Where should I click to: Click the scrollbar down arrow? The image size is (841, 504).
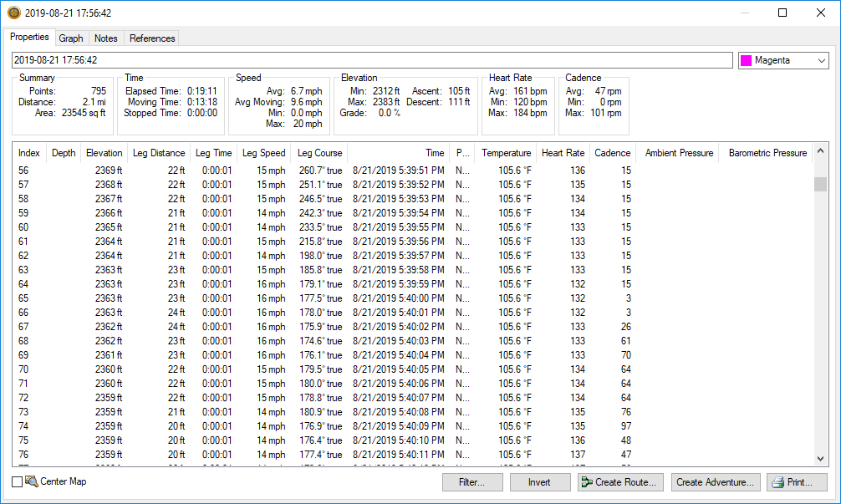coord(821,458)
